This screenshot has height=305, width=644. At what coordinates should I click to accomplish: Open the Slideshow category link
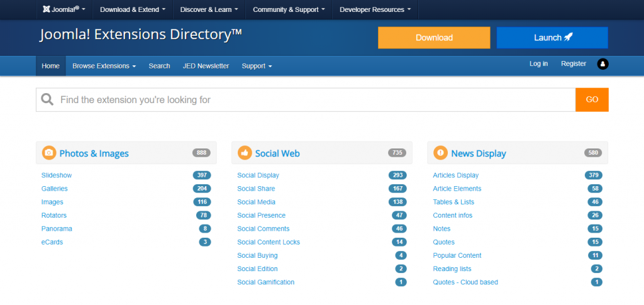click(57, 175)
